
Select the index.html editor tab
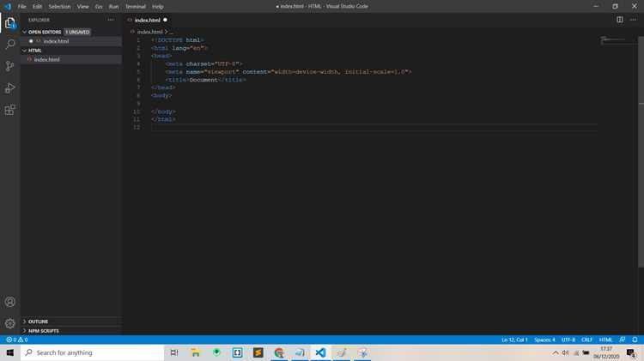coord(148,20)
